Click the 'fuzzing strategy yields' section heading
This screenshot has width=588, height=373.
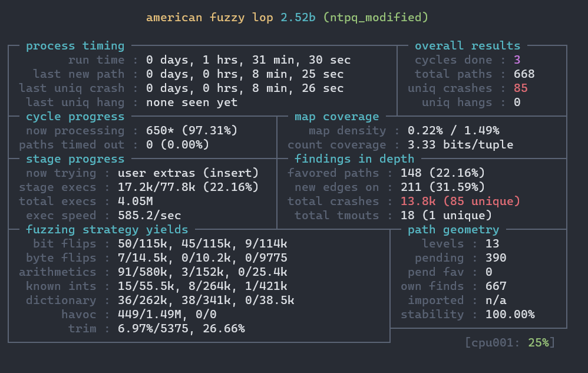pos(107,229)
